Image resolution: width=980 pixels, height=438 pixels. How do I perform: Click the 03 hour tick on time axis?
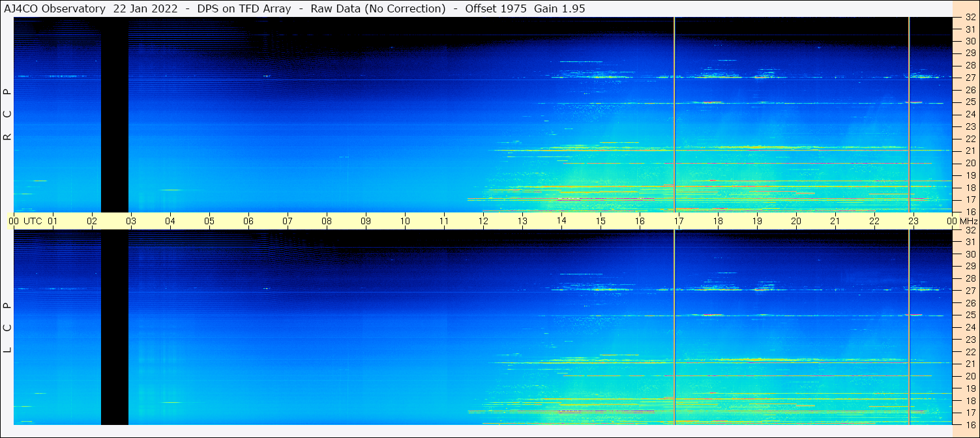131,221
